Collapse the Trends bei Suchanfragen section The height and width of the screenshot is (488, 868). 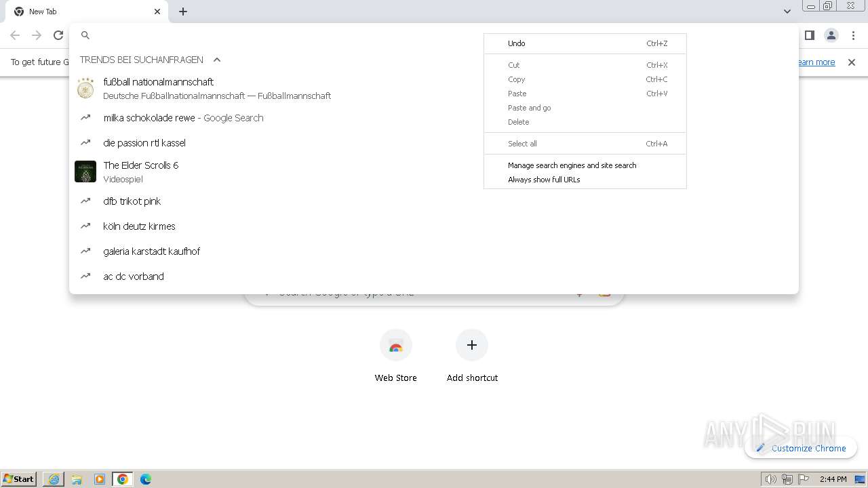click(217, 60)
